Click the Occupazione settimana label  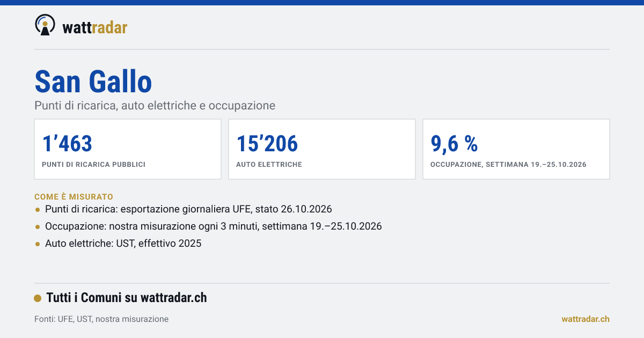(508, 165)
